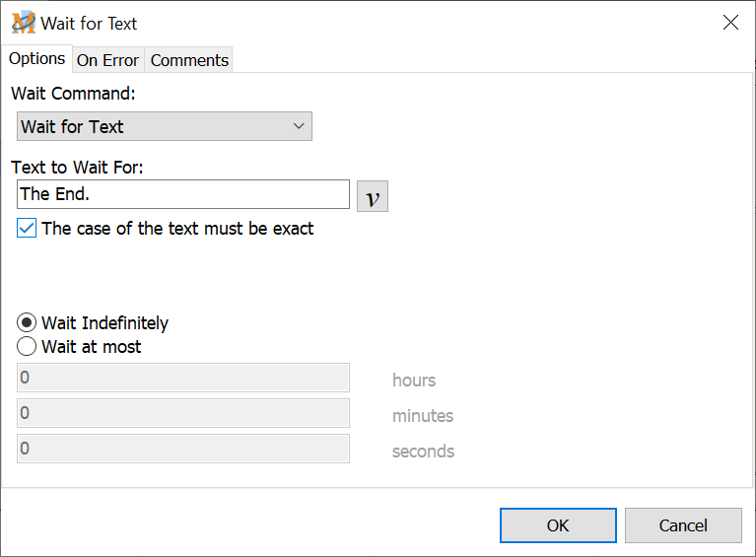Switch to the Options tab

tap(36, 59)
